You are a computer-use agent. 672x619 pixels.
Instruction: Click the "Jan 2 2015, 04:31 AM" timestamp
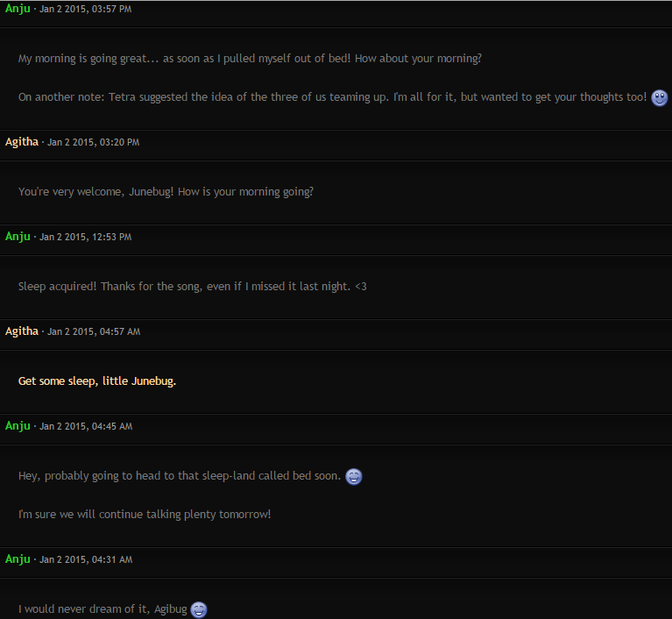click(86, 559)
